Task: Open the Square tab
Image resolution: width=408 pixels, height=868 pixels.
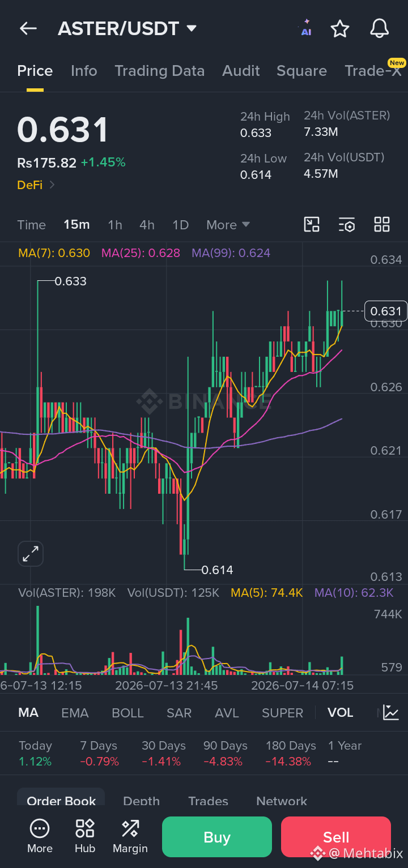Action: pos(301,71)
